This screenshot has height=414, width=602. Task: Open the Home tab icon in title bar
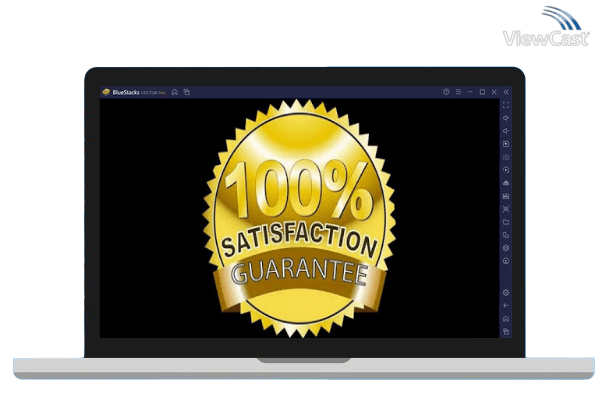click(175, 92)
